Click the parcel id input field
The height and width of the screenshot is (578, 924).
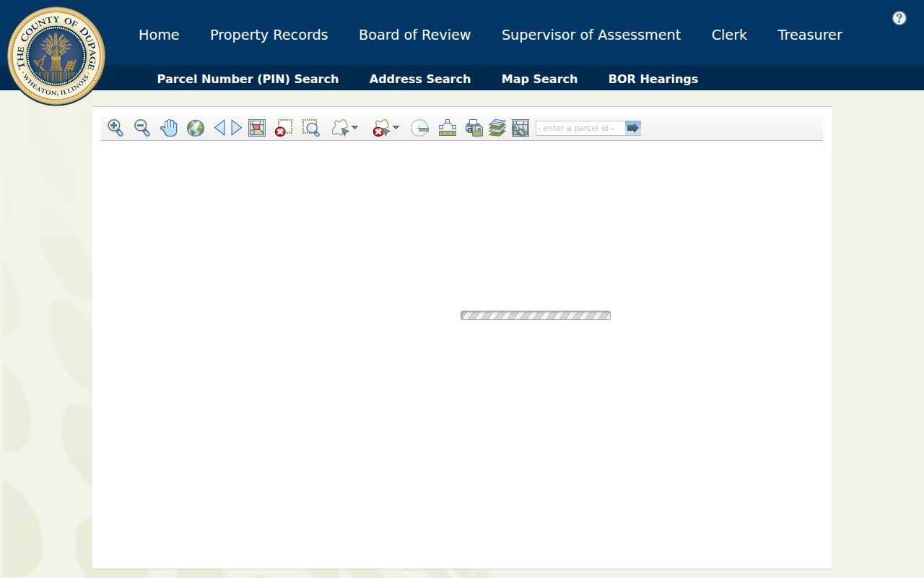coord(580,128)
